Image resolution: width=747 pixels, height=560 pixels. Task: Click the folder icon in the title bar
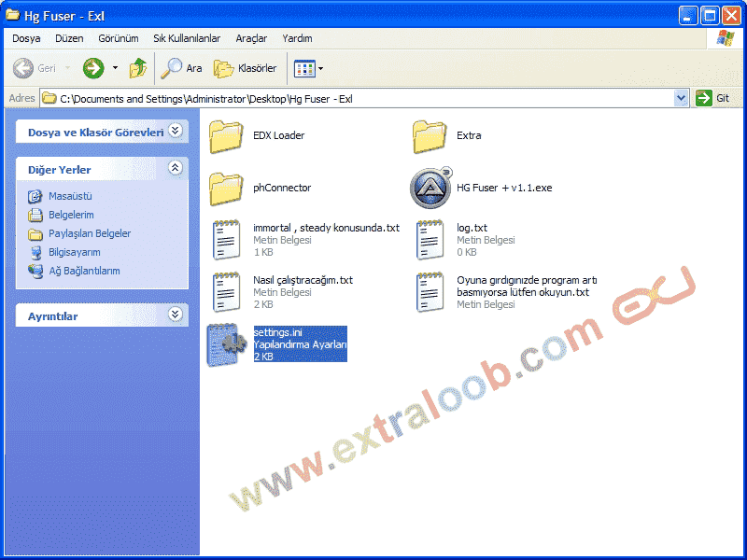[12, 15]
